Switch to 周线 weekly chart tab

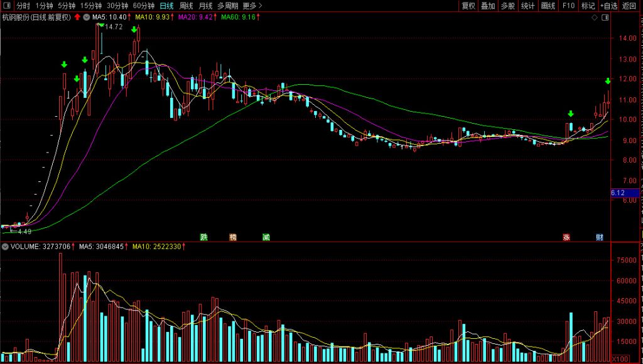[186, 6]
